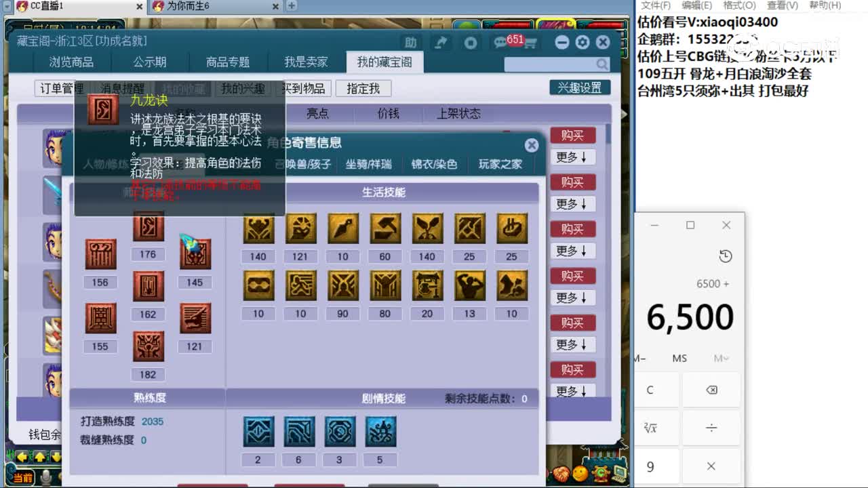Image resolution: width=868 pixels, height=488 pixels.
Task: Open the calculator history icon
Action: tap(725, 256)
